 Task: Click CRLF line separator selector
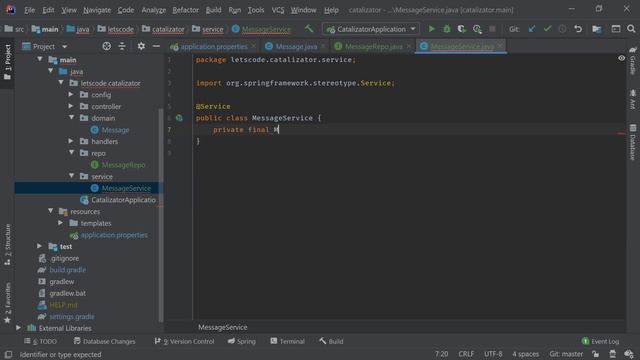[466, 354]
